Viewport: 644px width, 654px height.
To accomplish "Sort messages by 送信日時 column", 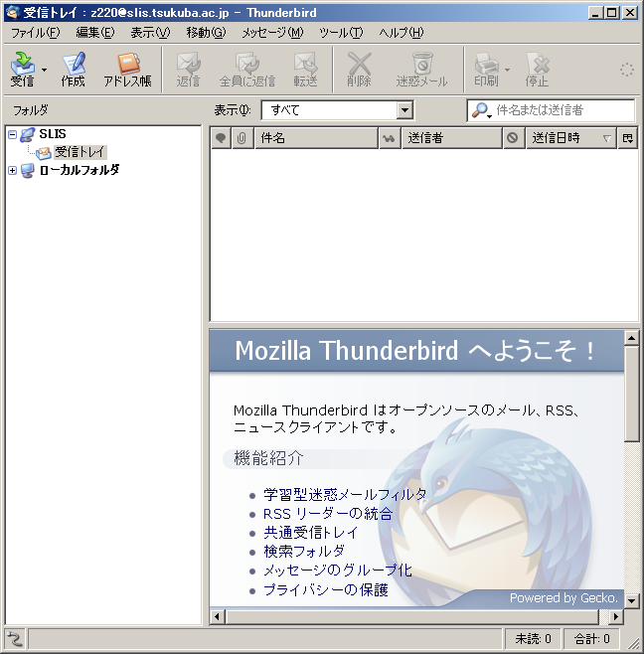I will pyautogui.click(x=570, y=138).
